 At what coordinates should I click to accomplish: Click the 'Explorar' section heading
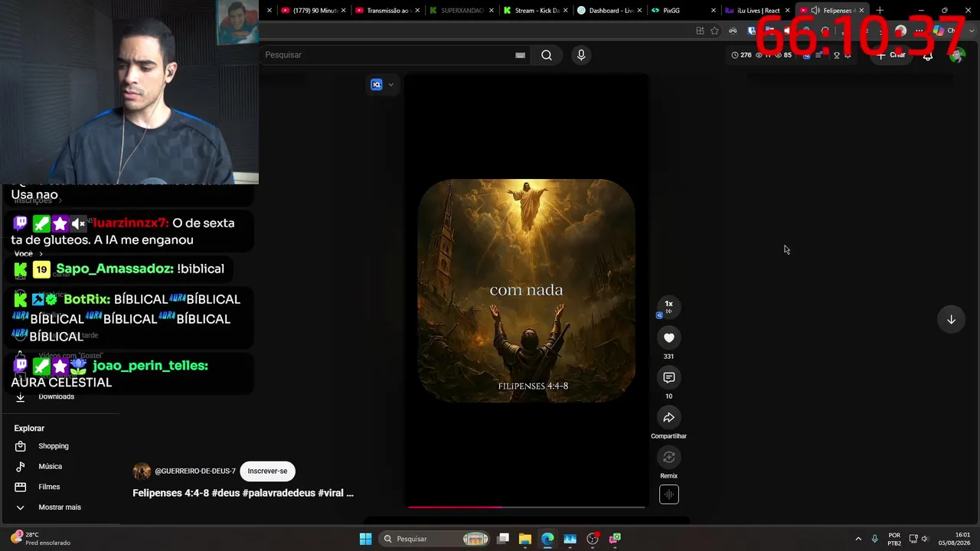pos(29,429)
